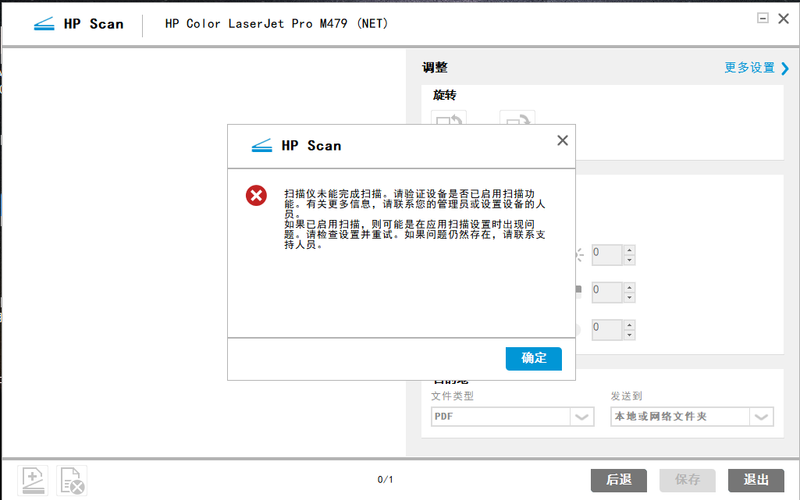Close the HP Scan error dialog

click(x=562, y=141)
